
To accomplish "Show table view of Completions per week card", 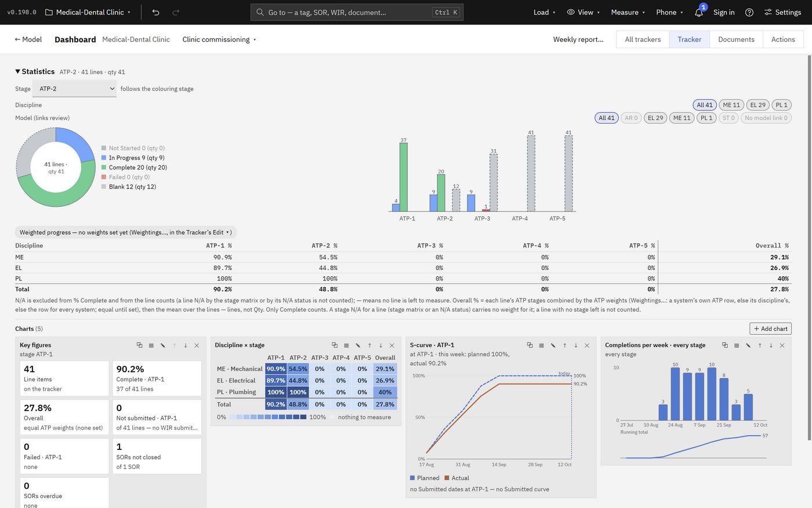I will [737, 345].
